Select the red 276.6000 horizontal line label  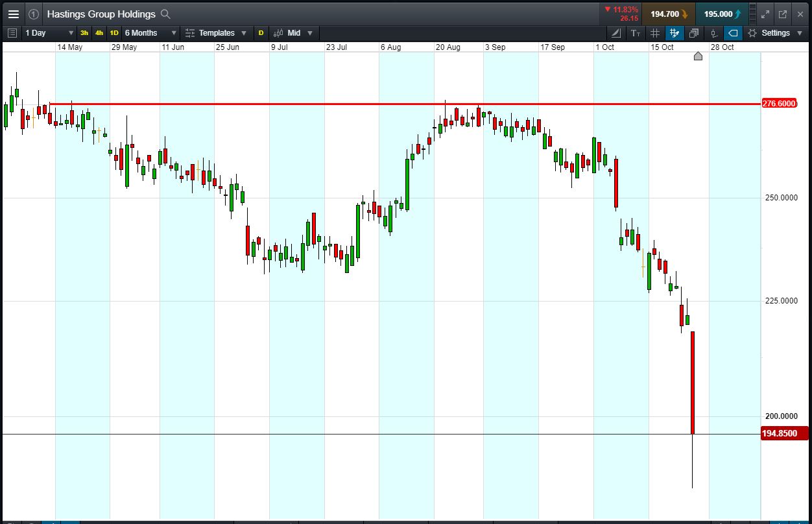tap(779, 104)
